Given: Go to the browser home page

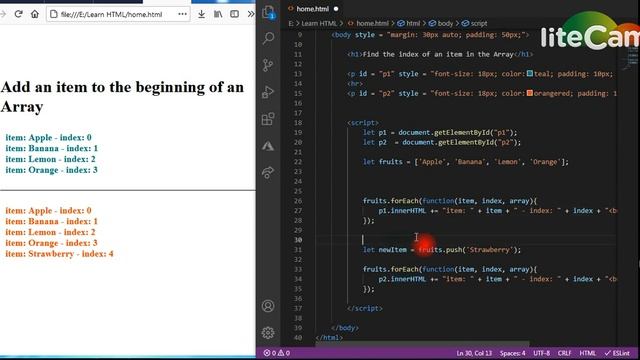Looking at the screenshot, I should pyautogui.click(x=35, y=14).
